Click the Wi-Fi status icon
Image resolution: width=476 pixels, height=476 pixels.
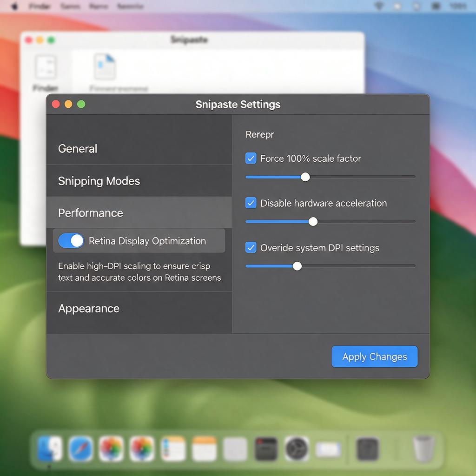[x=379, y=6]
